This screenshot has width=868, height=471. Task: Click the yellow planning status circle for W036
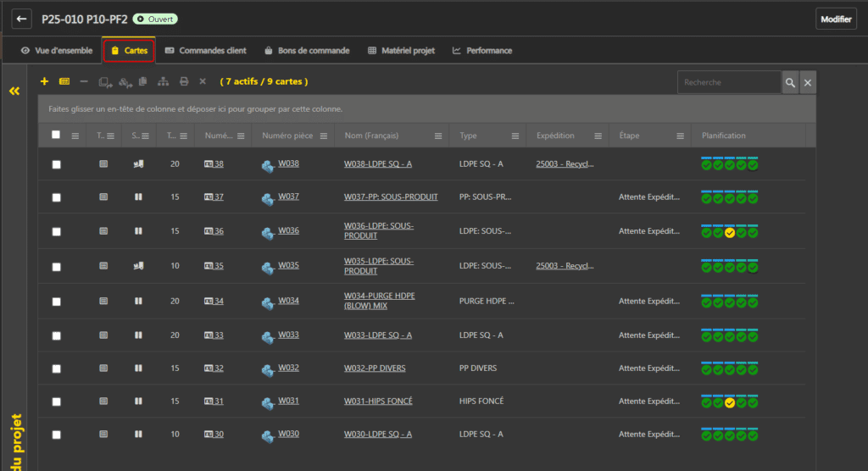point(729,232)
